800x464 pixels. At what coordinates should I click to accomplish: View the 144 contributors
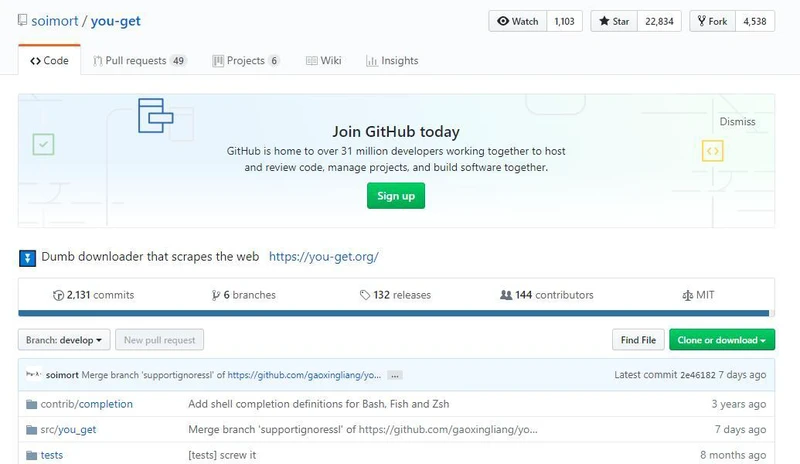tap(546, 295)
